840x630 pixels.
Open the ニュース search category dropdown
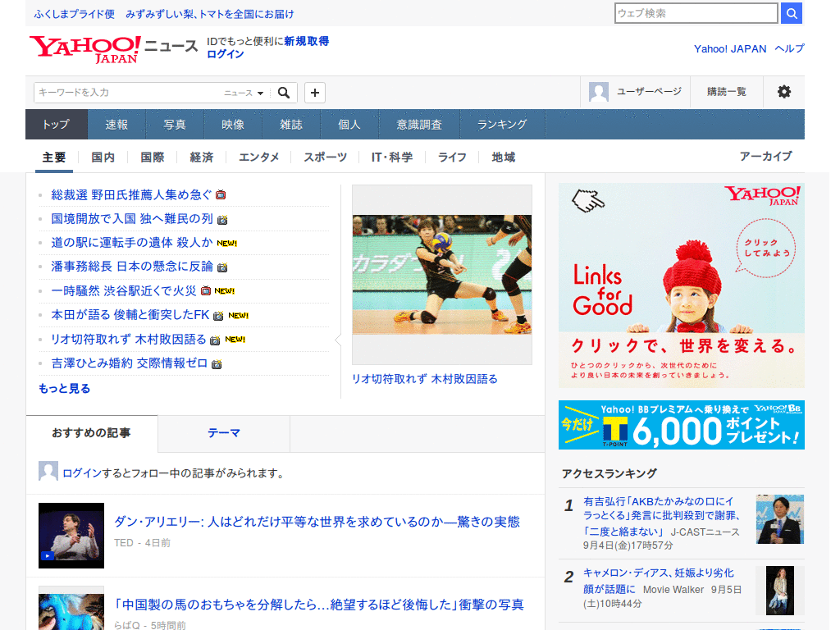tap(244, 94)
